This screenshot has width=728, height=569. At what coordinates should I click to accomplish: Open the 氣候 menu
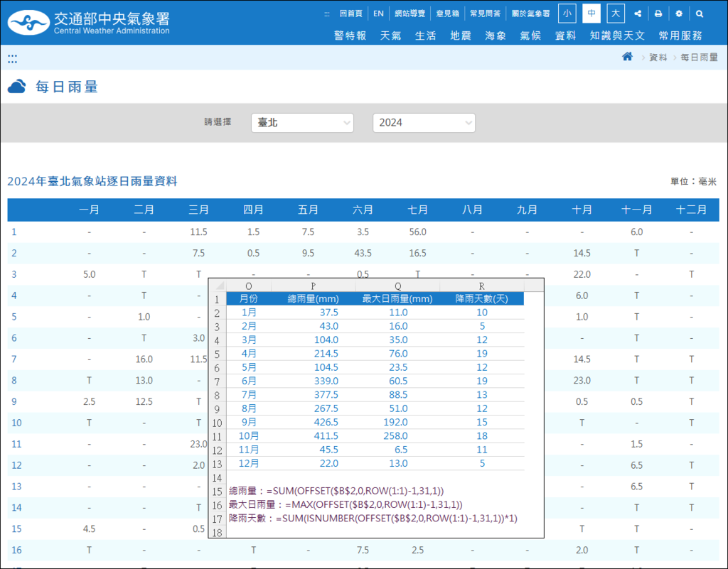[530, 36]
